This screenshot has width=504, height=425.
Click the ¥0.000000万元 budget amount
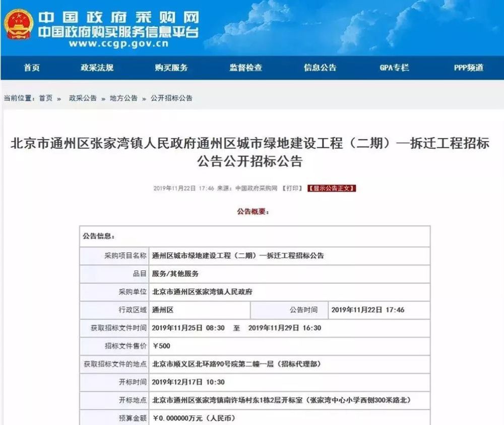point(194,418)
